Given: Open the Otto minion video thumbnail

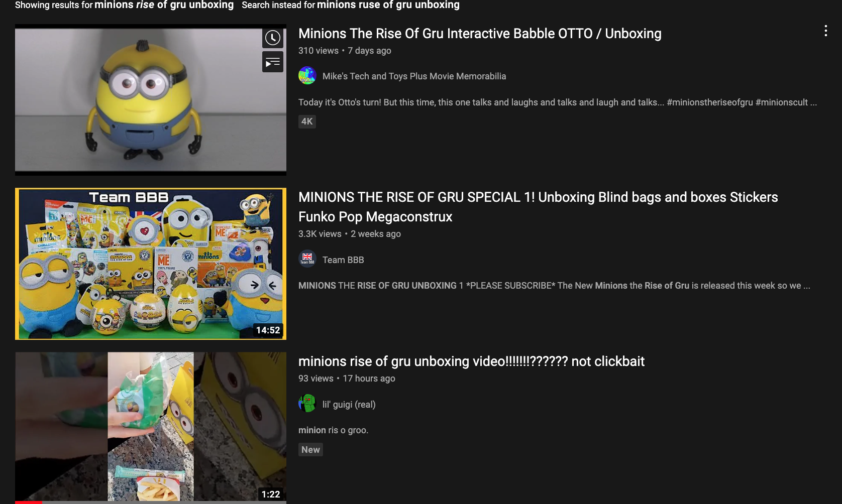Looking at the screenshot, I should click(x=151, y=100).
